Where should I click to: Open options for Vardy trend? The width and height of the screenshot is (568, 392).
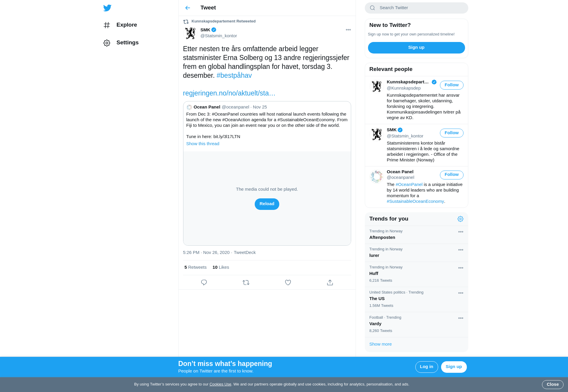461,318
